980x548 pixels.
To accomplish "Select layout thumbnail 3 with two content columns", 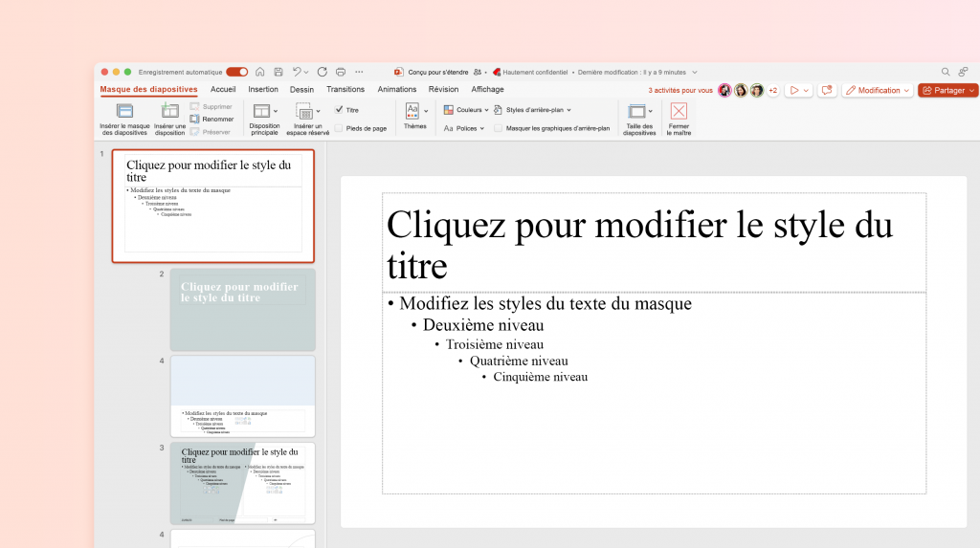I will coord(242,483).
